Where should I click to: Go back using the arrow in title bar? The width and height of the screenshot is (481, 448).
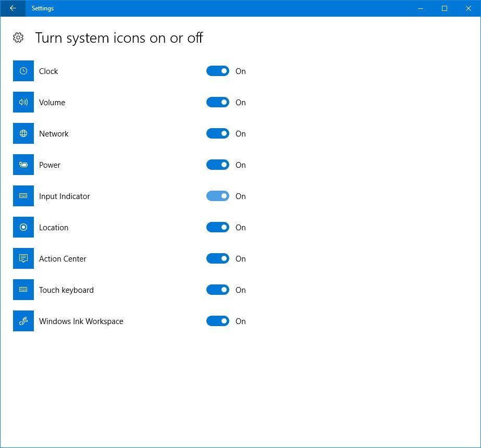(x=13, y=8)
